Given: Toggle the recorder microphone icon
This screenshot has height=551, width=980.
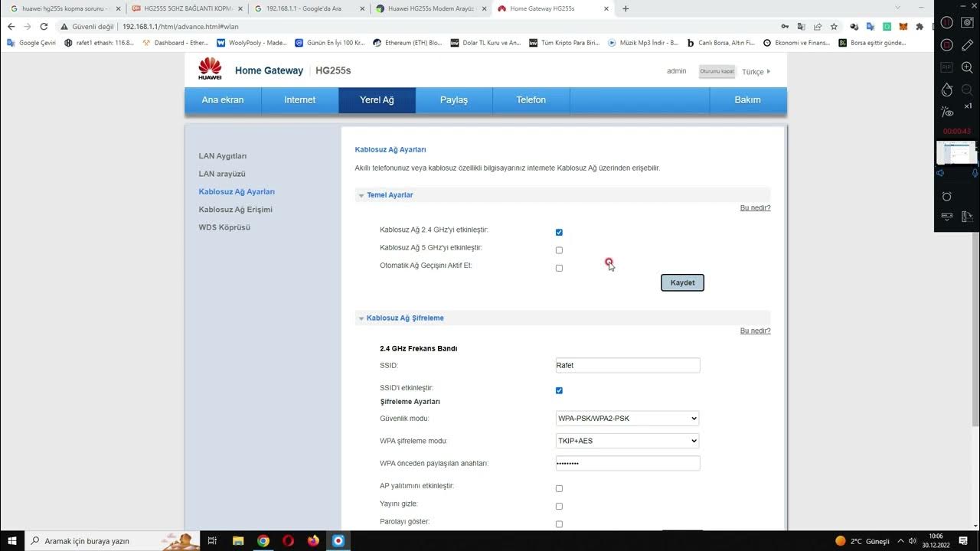Looking at the screenshot, I should pos(975,173).
